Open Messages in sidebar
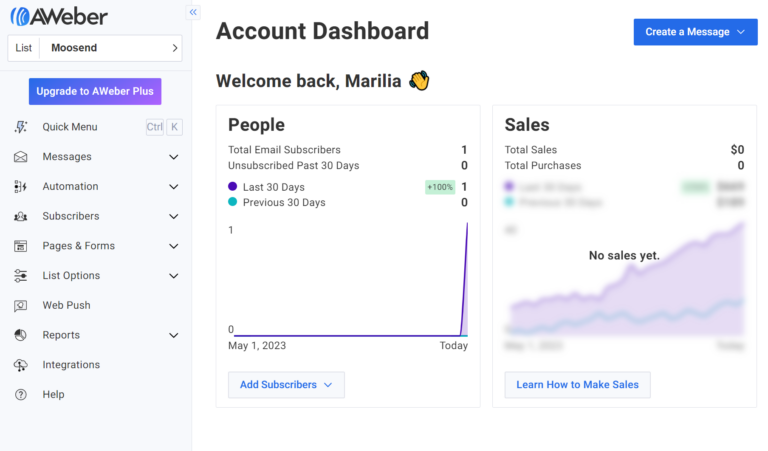The image size is (768, 451). [67, 157]
